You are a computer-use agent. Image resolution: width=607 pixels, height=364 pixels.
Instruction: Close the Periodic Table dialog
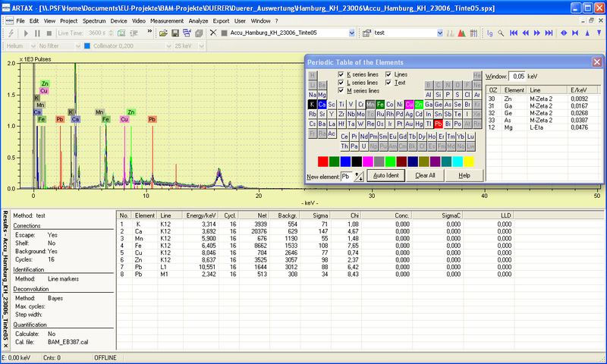597,62
